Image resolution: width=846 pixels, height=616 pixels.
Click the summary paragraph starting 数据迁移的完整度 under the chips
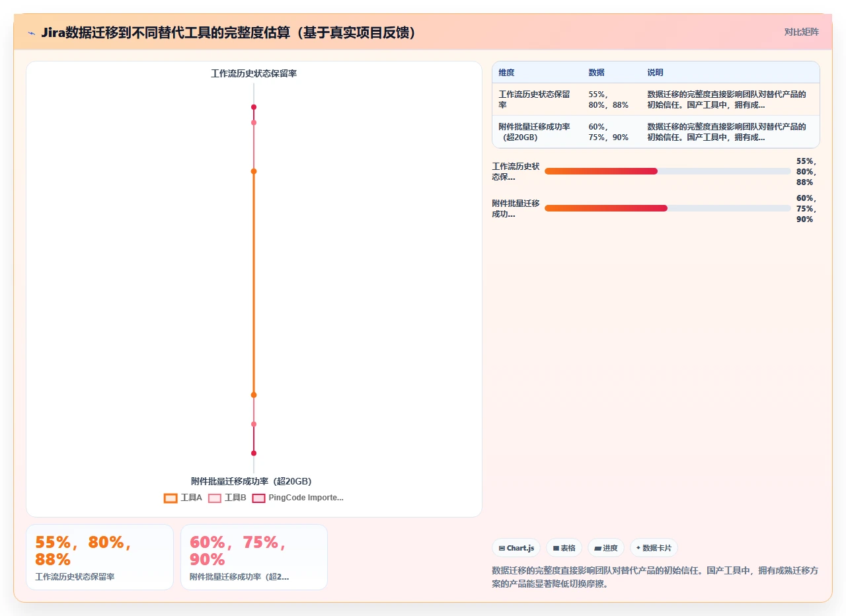point(656,577)
